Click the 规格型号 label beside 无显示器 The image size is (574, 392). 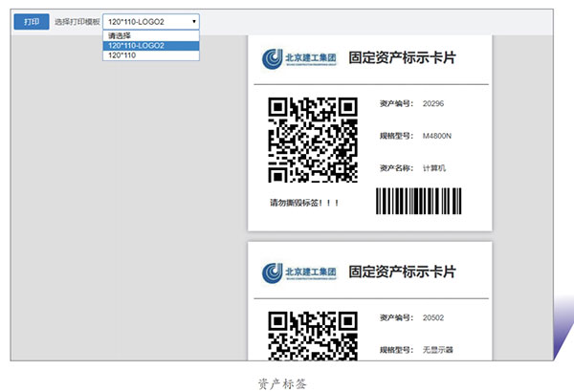point(396,350)
